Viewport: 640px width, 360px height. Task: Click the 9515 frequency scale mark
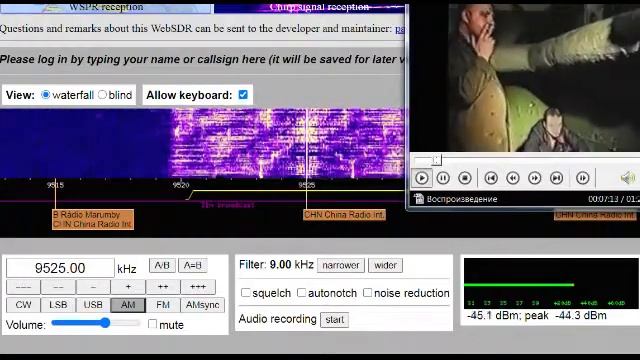55,185
